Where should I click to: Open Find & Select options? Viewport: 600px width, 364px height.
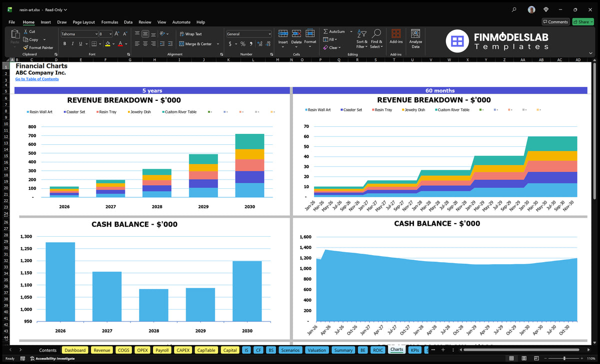376,38
